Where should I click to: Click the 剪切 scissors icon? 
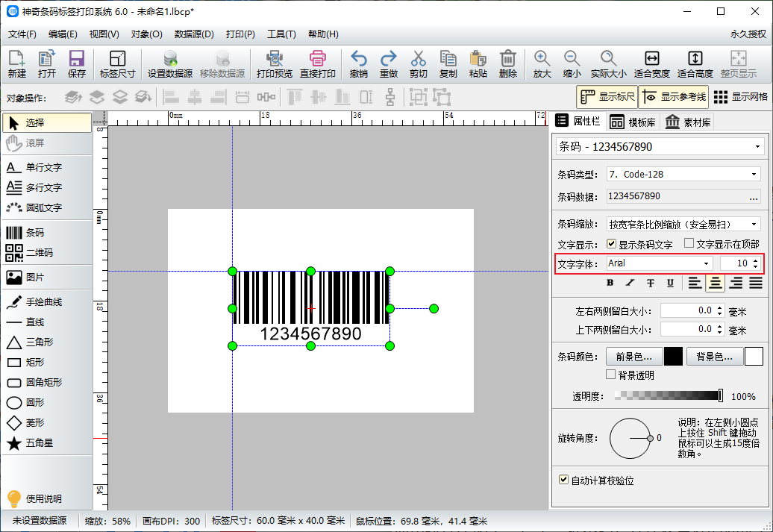click(x=418, y=64)
